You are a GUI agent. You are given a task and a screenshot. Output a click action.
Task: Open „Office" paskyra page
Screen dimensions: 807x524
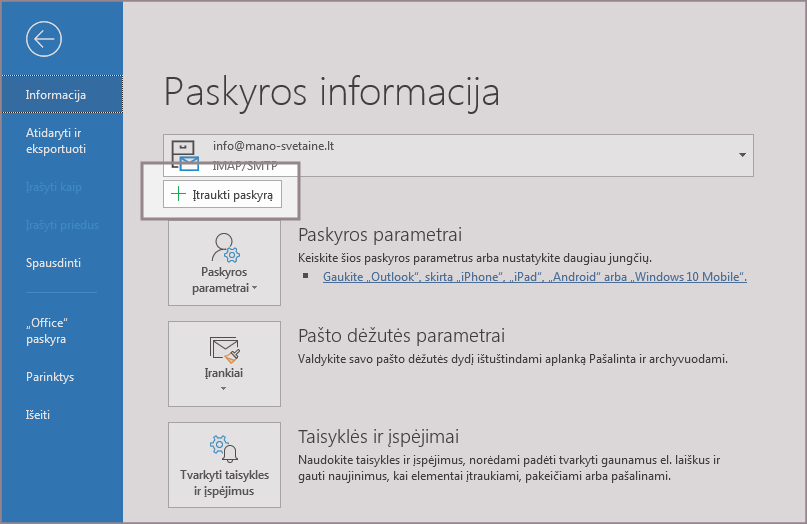(48, 331)
